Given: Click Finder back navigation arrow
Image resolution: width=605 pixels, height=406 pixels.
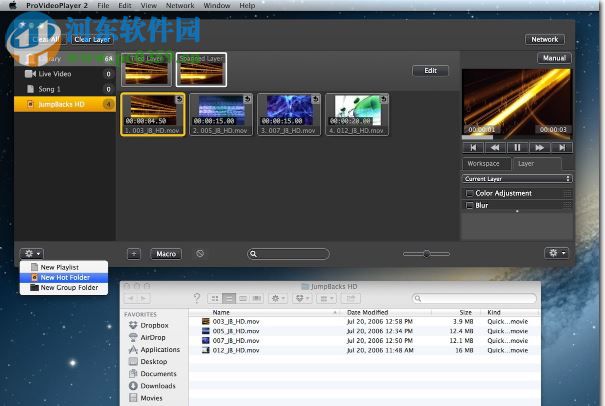Looking at the screenshot, I should click(131, 298).
